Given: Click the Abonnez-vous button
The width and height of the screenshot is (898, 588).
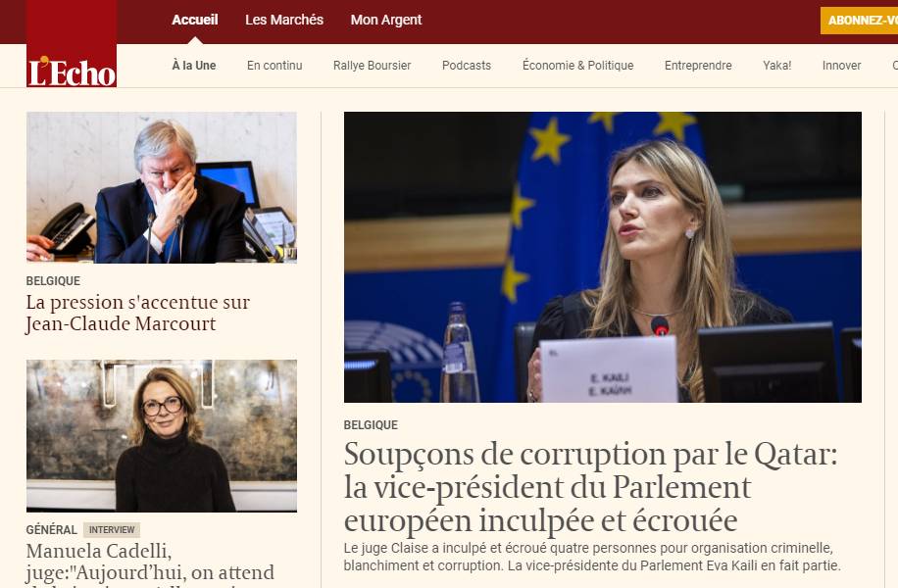Looking at the screenshot, I should click(x=859, y=21).
